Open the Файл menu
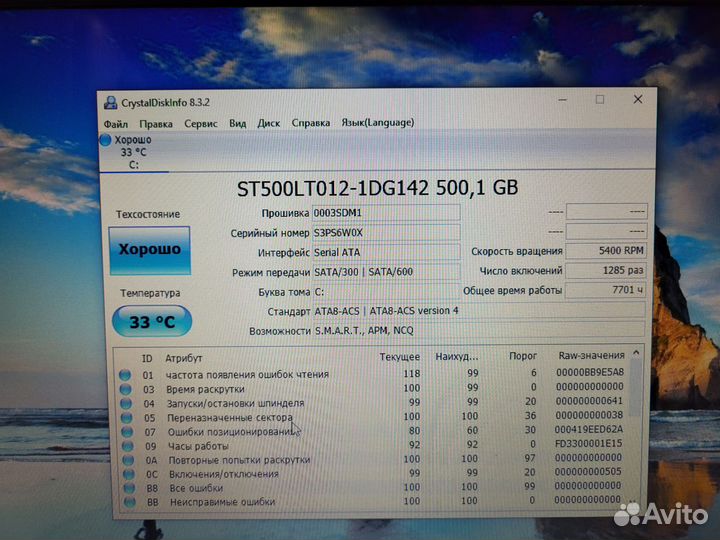The image size is (720, 540). pyautogui.click(x=116, y=124)
